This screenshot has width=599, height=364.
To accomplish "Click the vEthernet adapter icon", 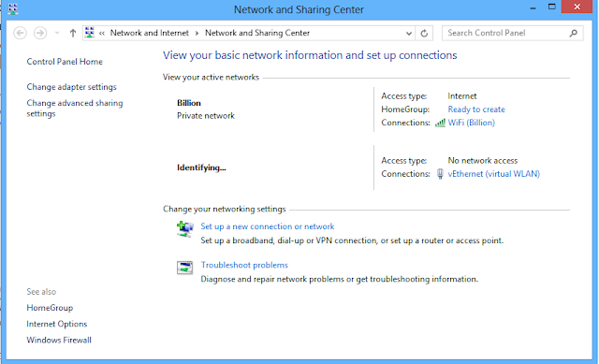I will [440, 174].
